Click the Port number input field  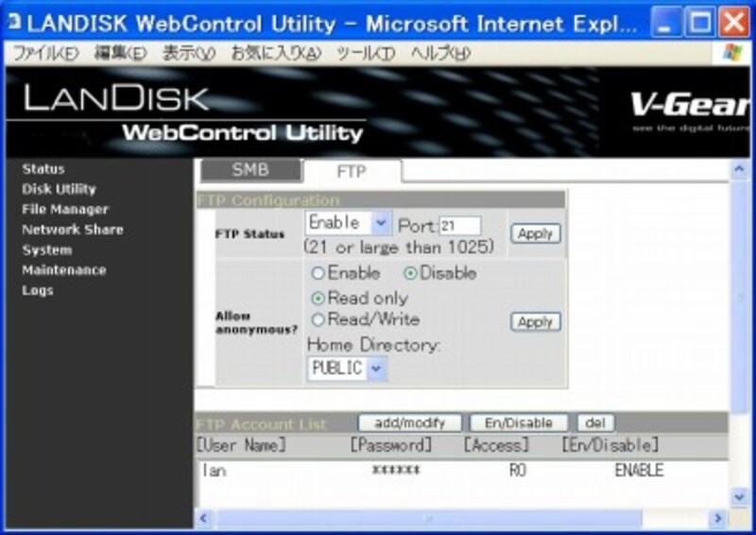point(459,226)
